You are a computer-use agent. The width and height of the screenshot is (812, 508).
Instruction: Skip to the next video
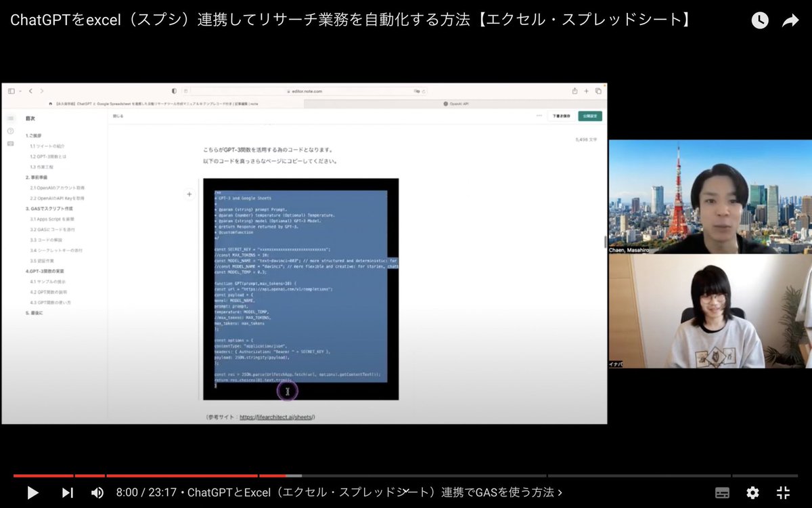pyautogui.click(x=67, y=492)
